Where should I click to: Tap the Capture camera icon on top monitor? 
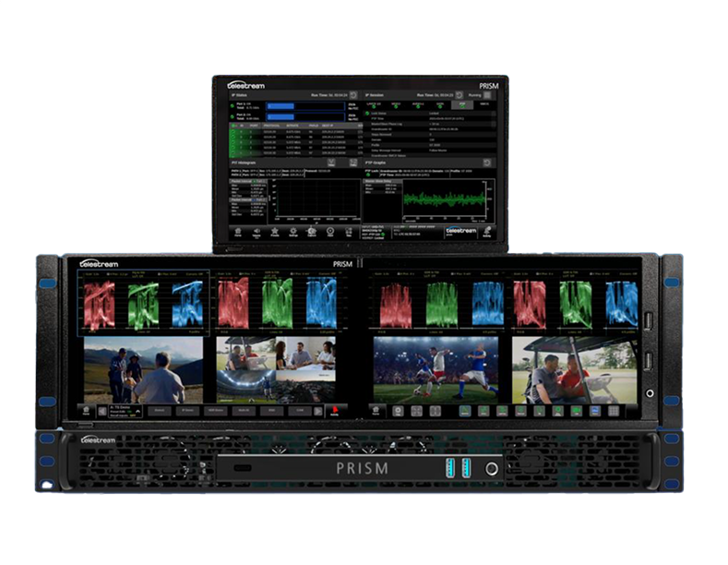[x=312, y=232]
